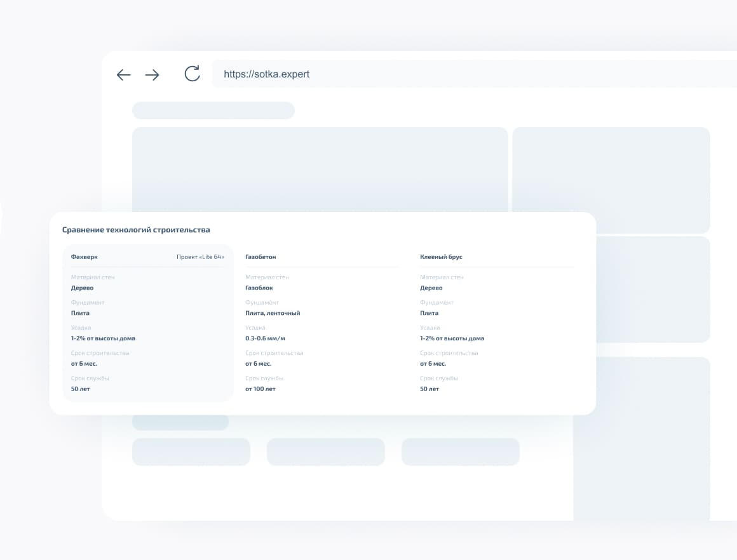Viewport: 737px width, 560px height.
Task: Click the middle bottom placeholder button
Action: [x=326, y=452]
